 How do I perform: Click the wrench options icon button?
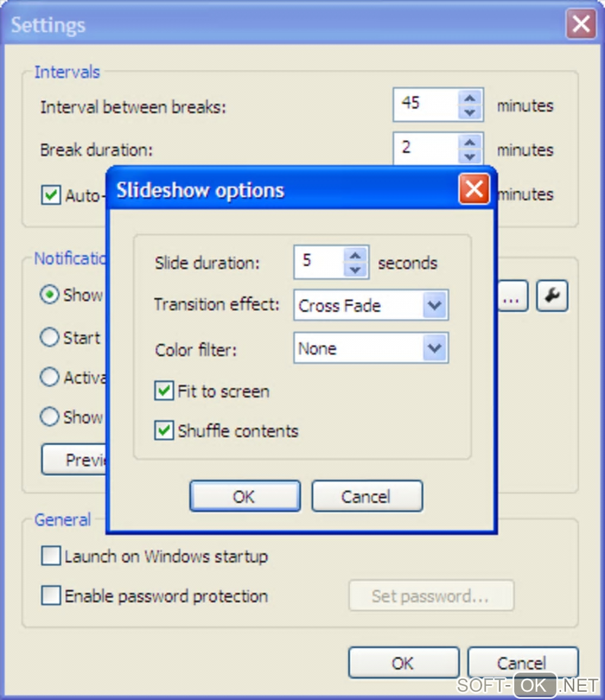pos(552,296)
